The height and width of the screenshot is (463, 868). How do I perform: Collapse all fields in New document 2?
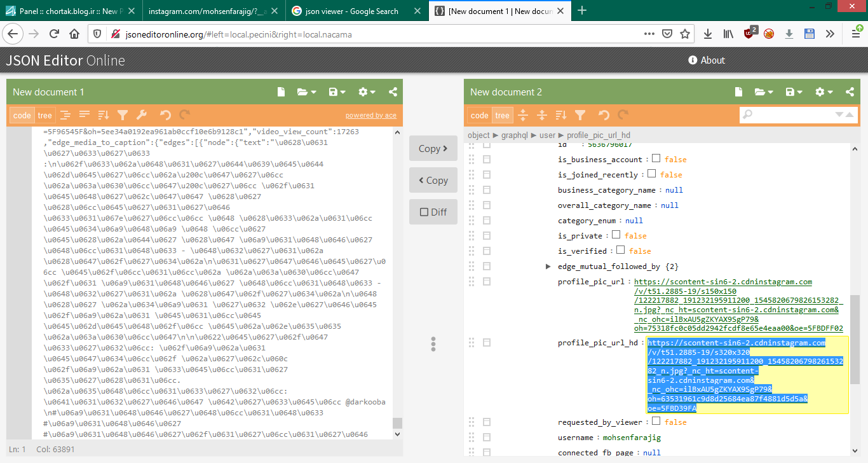click(542, 115)
